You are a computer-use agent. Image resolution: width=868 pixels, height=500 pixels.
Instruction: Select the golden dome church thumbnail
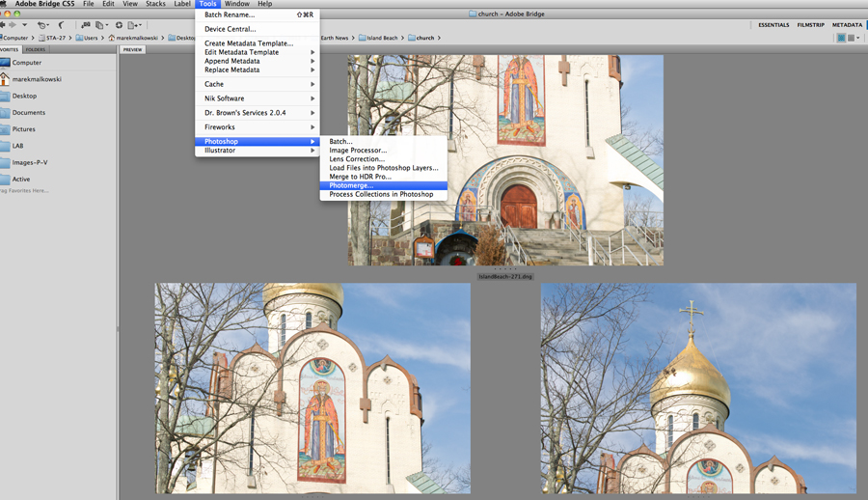click(x=698, y=388)
